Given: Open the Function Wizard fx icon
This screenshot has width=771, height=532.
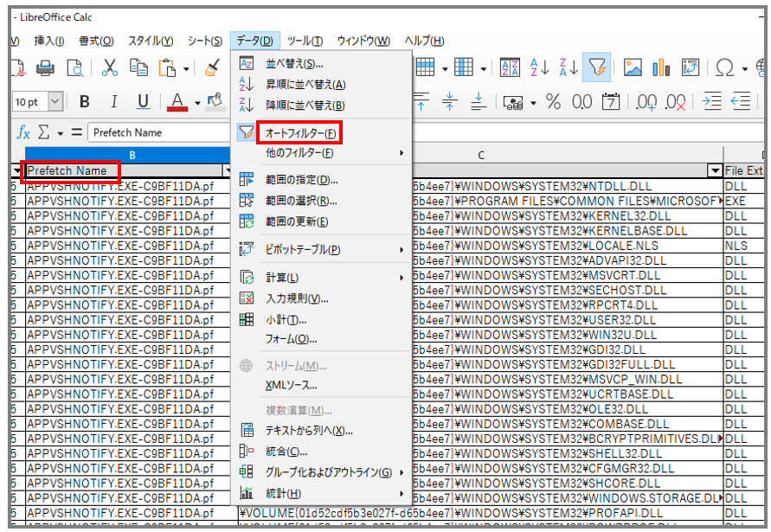Looking at the screenshot, I should pyautogui.click(x=23, y=132).
